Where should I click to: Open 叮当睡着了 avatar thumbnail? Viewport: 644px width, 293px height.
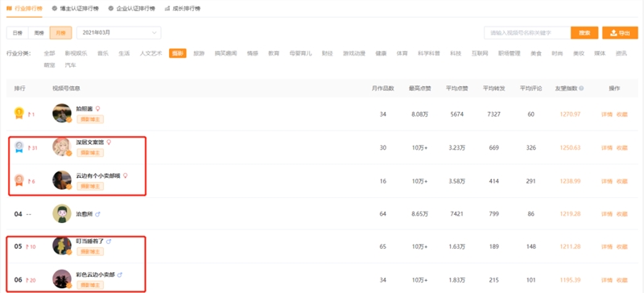click(x=62, y=246)
